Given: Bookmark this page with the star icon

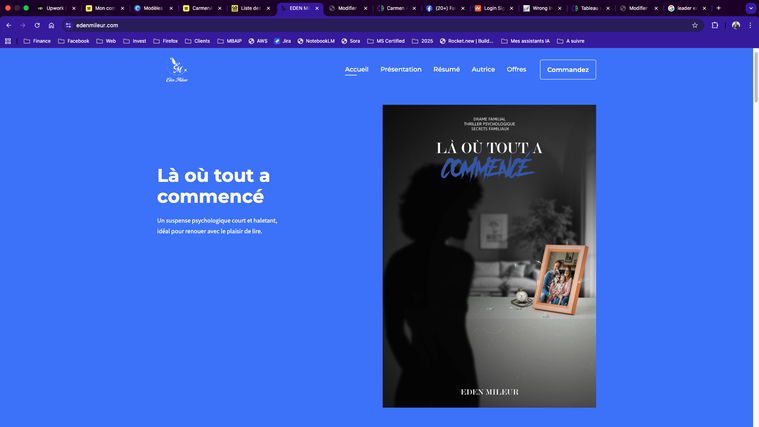Looking at the screenshot, I should point(695,25).
